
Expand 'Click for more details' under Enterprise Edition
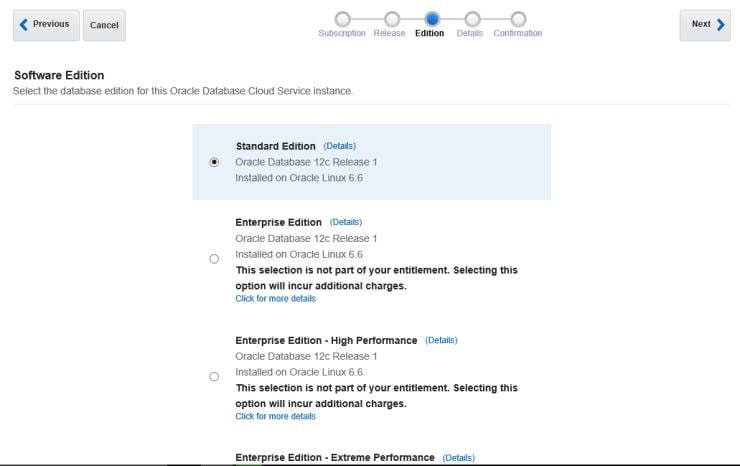click(275, 299)
